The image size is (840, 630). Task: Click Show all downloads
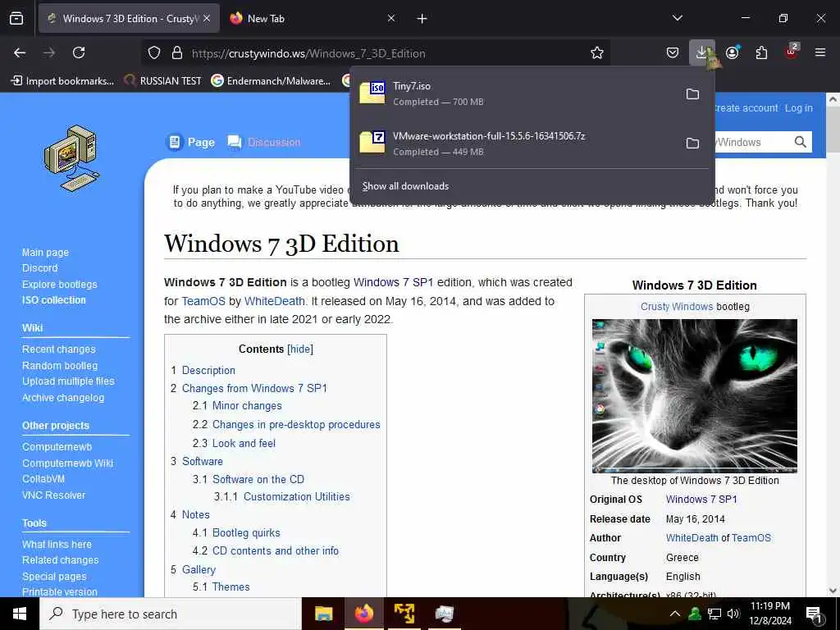pos(405,186)
